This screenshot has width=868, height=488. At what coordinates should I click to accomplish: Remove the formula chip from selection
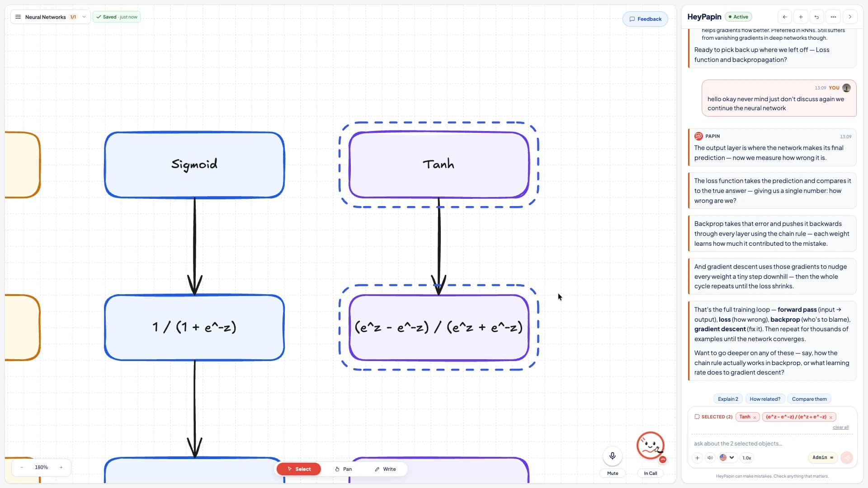[x=831, y=417]
